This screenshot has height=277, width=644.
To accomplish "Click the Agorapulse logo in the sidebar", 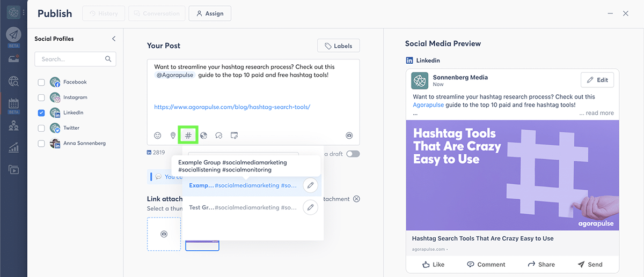I will pyautogui.click(x=13, y=12).
